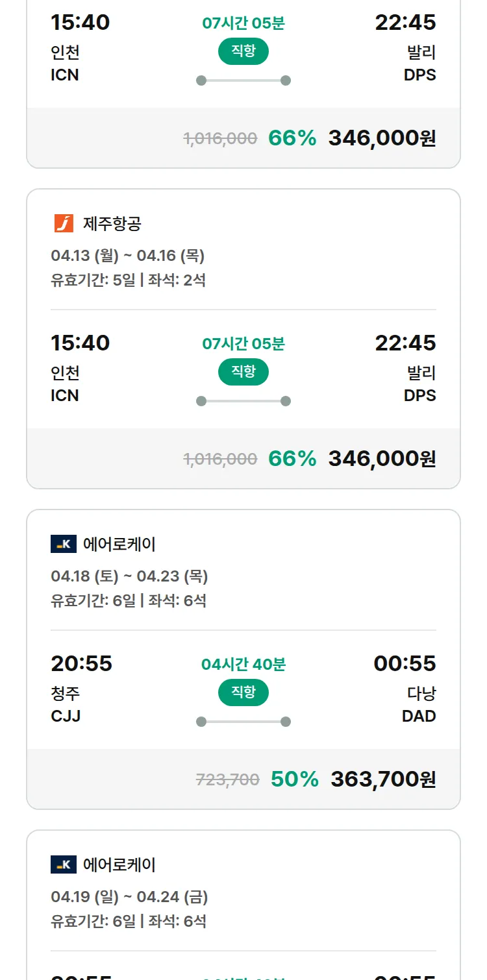Viewport: 487px width, 980px height.
Task: Click the 50% discount label
Action: pos(295,779)
